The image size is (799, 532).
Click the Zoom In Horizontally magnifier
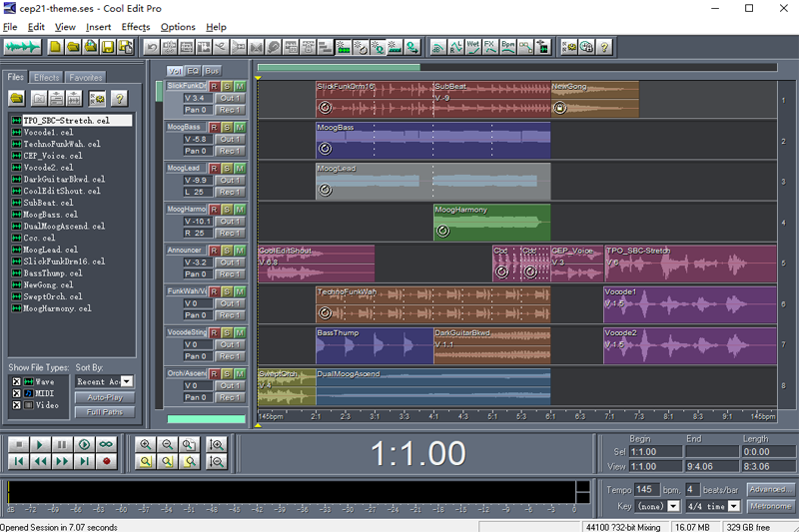tap(146, 445)
